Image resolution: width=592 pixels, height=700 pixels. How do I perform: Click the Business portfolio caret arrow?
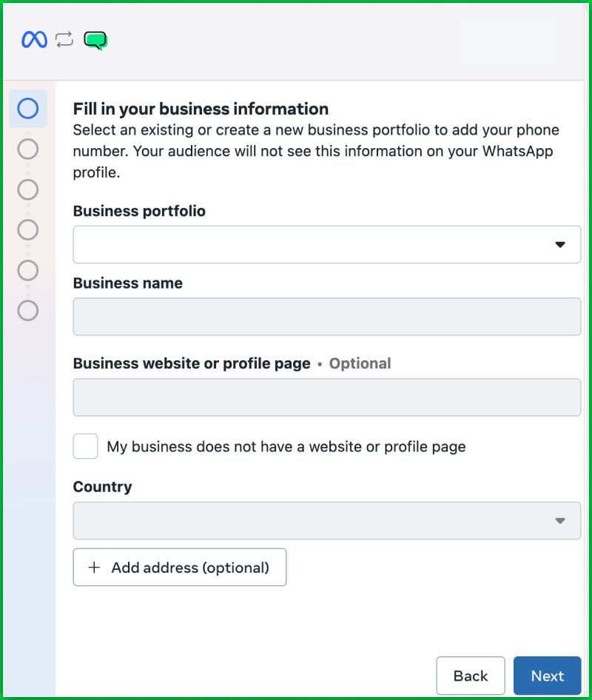coord(560,244)
